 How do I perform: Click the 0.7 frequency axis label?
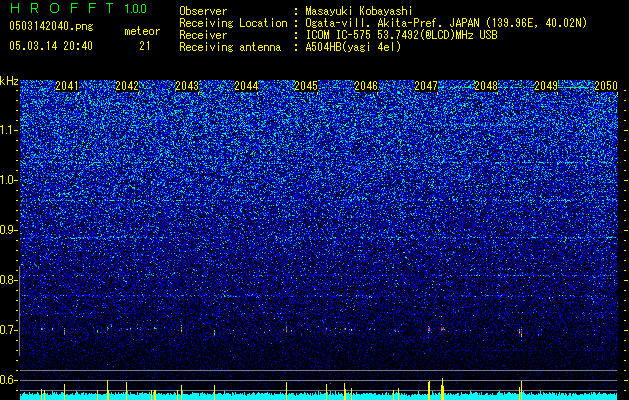point(8,330)
